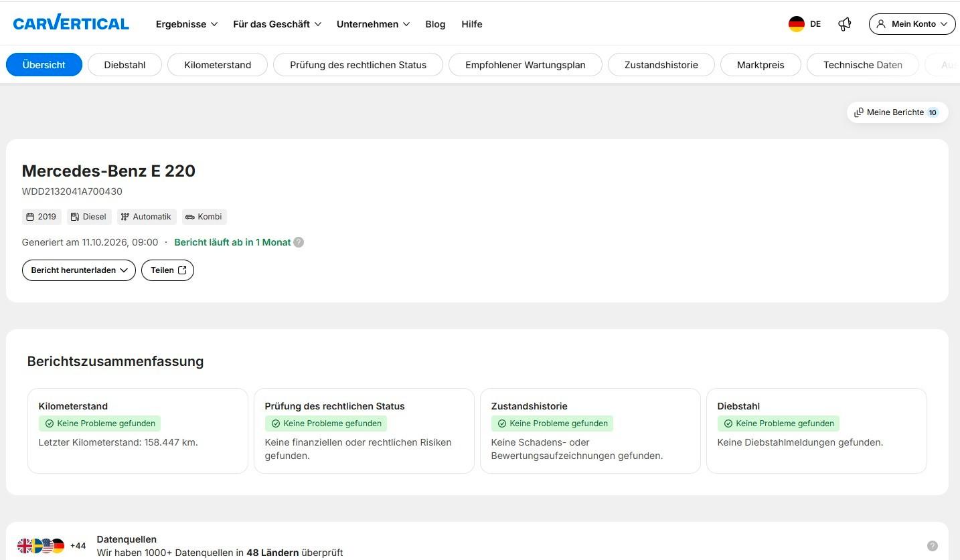The height and width of the screenshot is (560, 960).
Task: Select the German flag language icon
Action: [x=796, y=24]
